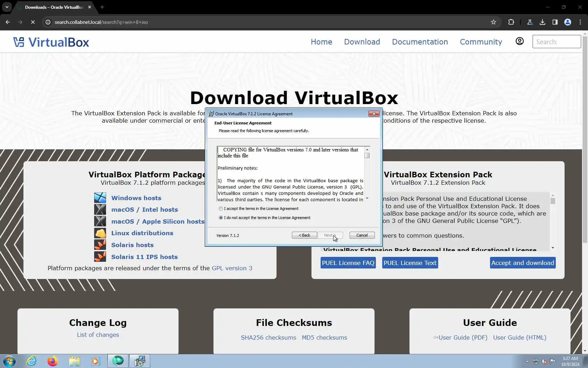Viewport: 588px width, 368px height.
Task: Go back to the previous page
Action: point(8,22)
